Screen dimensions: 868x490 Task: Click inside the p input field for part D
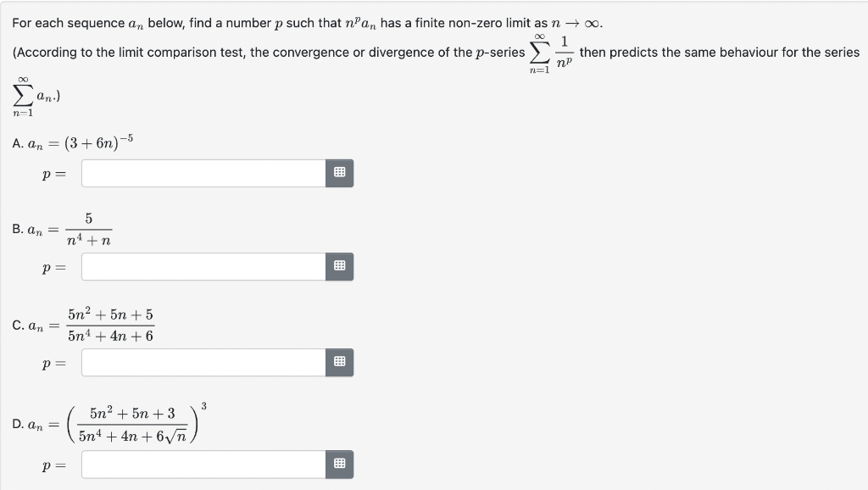click(203, 464)
